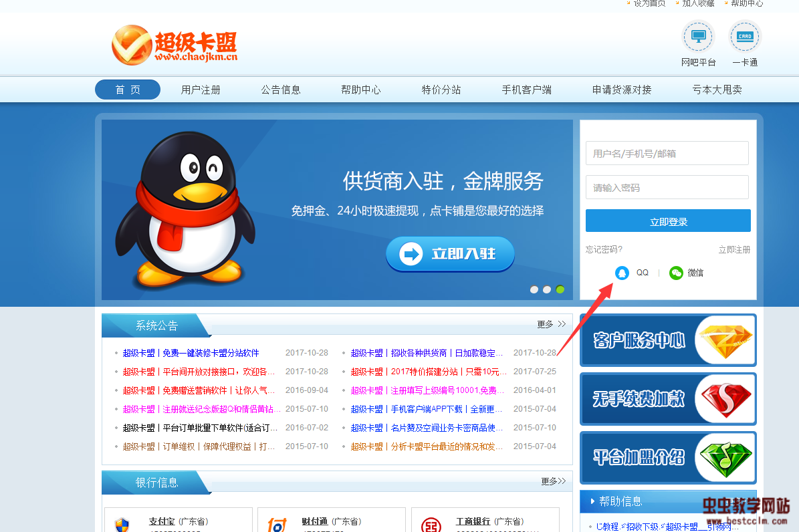The image size is (799, 532).
Task: Click the QQ penguin banner image
Action: coord(185,209)
